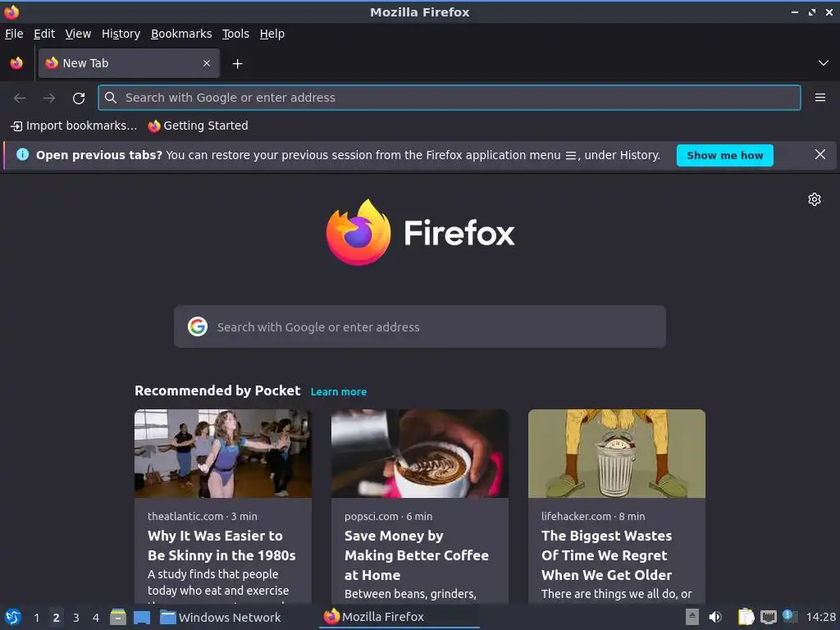Screen dimensions: 840x630
Task: Click the Mozilla Firefox taskbar entry
Action: [x=399, y=617]
